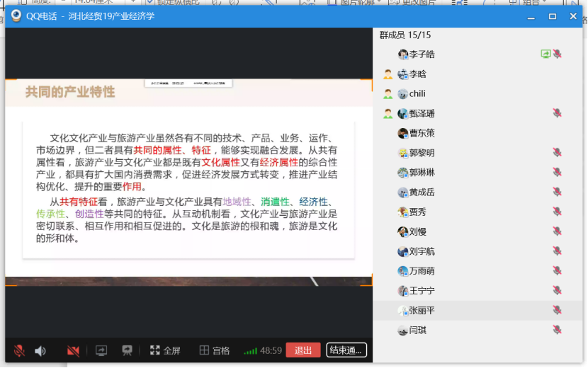
Task: Click 张丽平's muted microphone icon
Action: point(558,311)
